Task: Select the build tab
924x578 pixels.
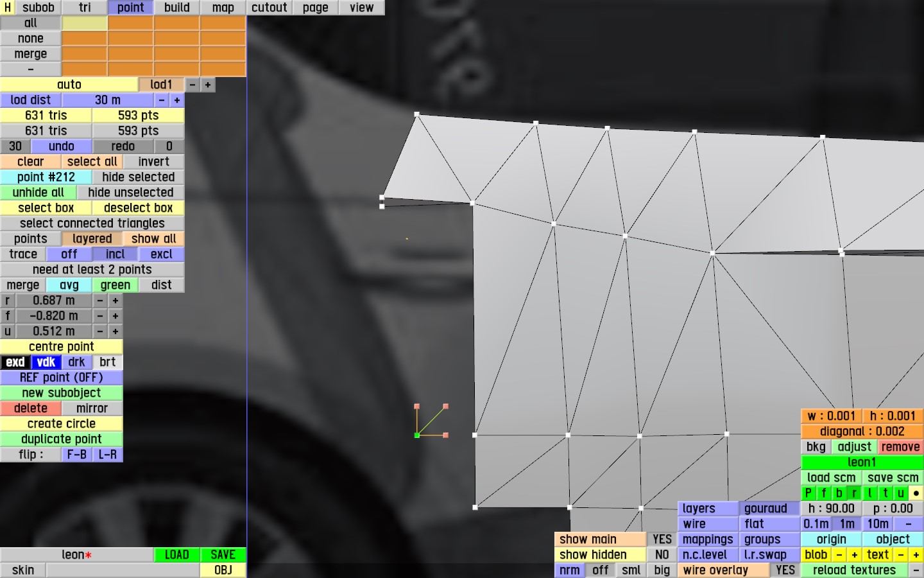Action: point(177,8)
